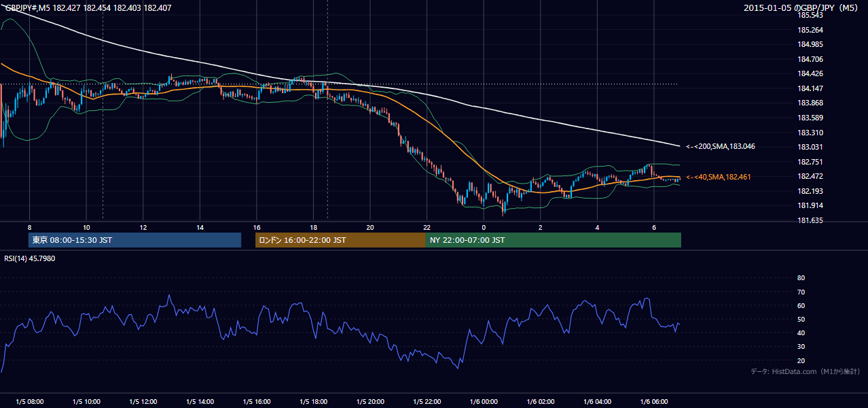Click hour label 14 under the price chart
The width and height of the screenshot is (868, 408).
coord(200,227)
